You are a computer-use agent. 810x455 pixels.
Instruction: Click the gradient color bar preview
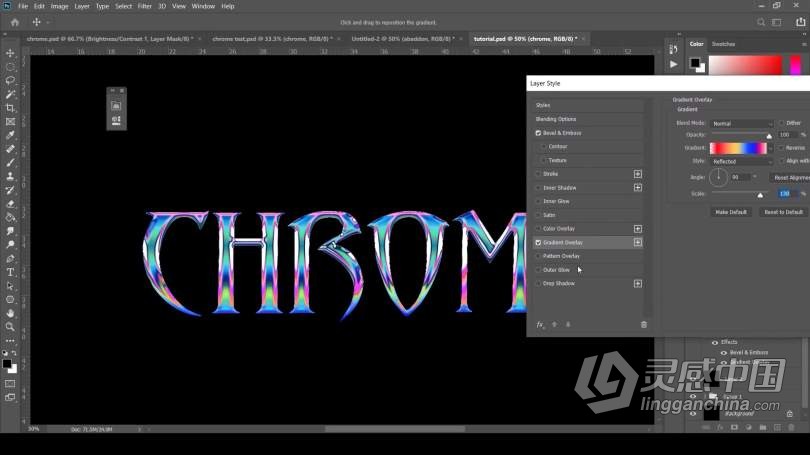tap(737, 148)
